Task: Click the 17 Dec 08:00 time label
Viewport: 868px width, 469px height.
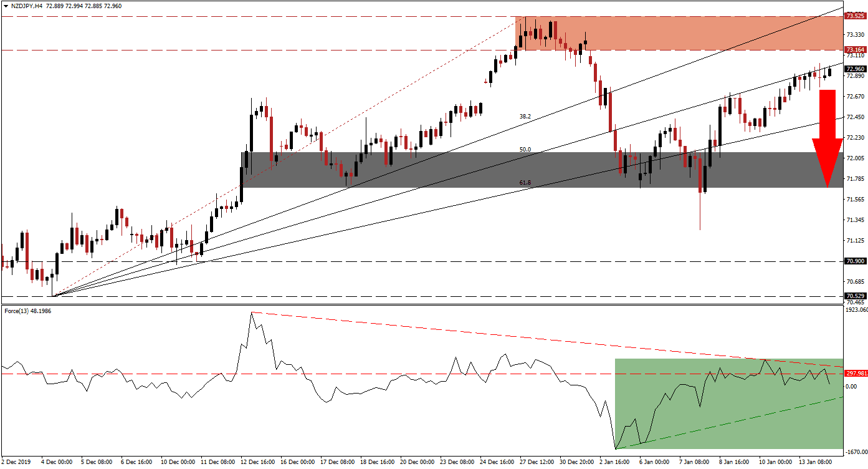Action: [x=338, y=462]
